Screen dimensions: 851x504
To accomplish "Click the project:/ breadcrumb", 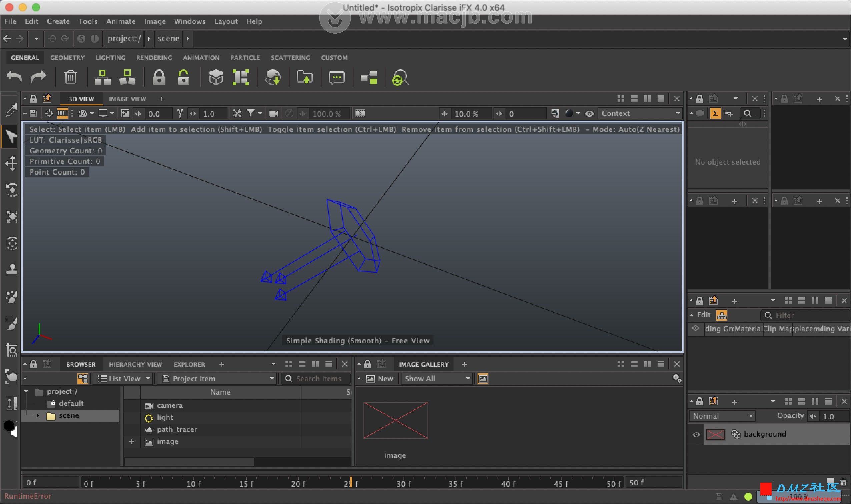I will (124, 39).
